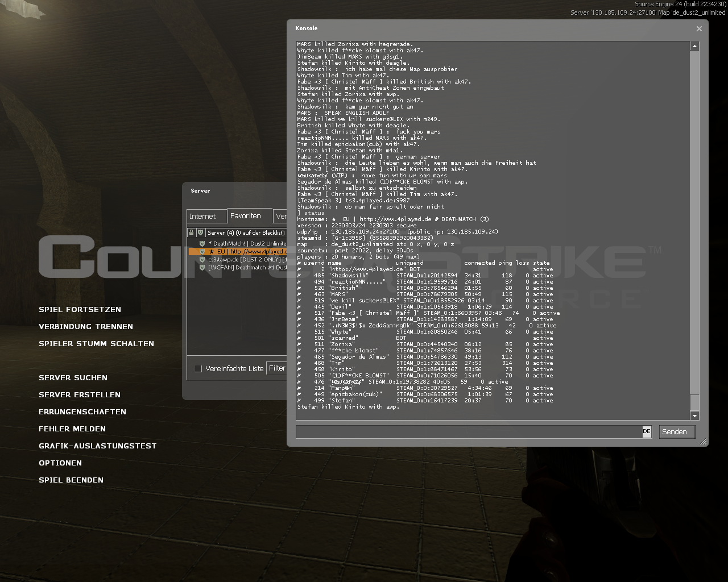This screenshot has width=728, height=582.
Task: Click the console vertical scrollbar track
Action: click(x=694, y=227)
